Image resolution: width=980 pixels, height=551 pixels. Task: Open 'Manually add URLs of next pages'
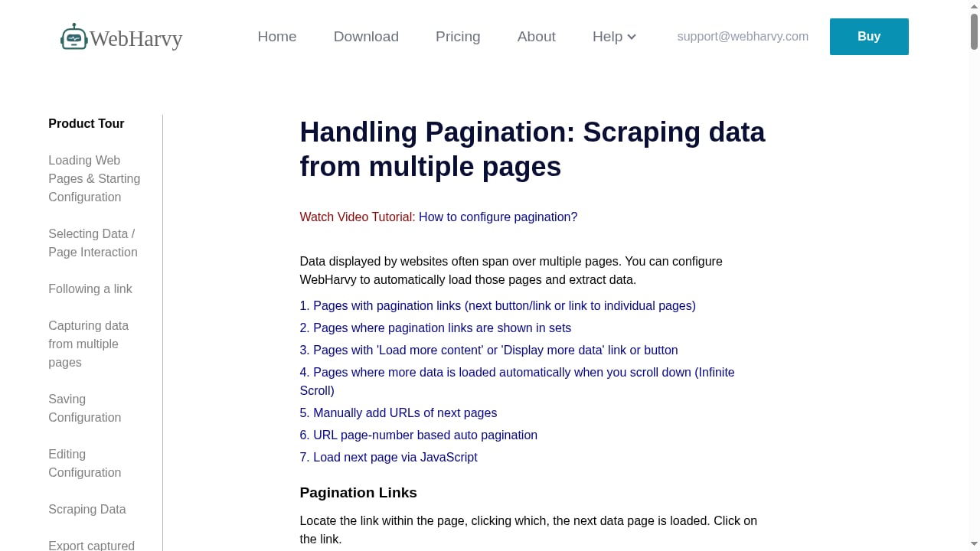398,413
